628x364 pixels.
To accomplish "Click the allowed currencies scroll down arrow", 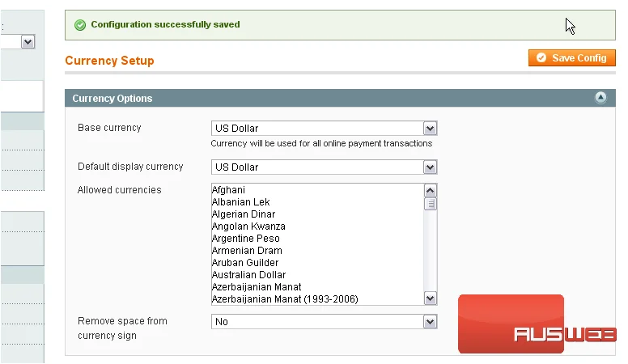I will click(431, 298).
